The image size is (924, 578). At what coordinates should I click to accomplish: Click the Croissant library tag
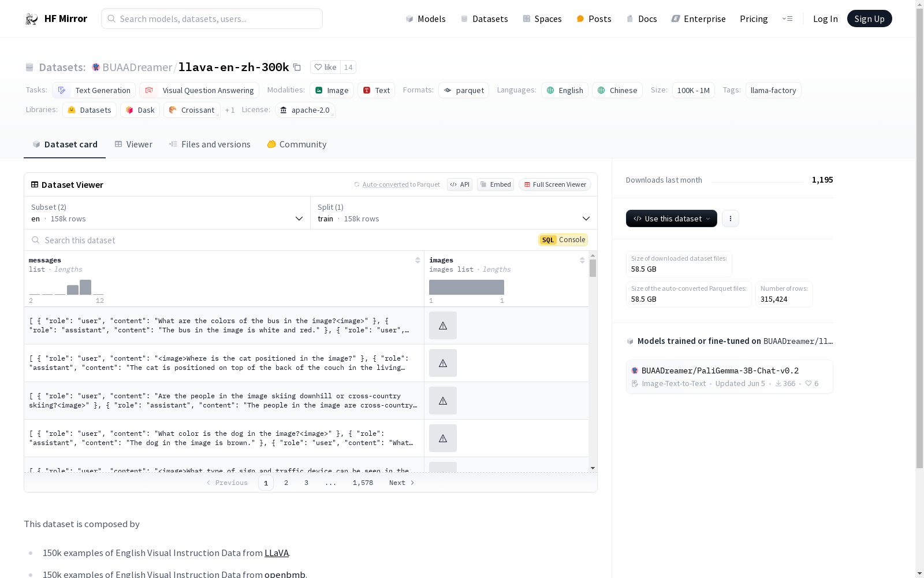(x=192, y=110)
